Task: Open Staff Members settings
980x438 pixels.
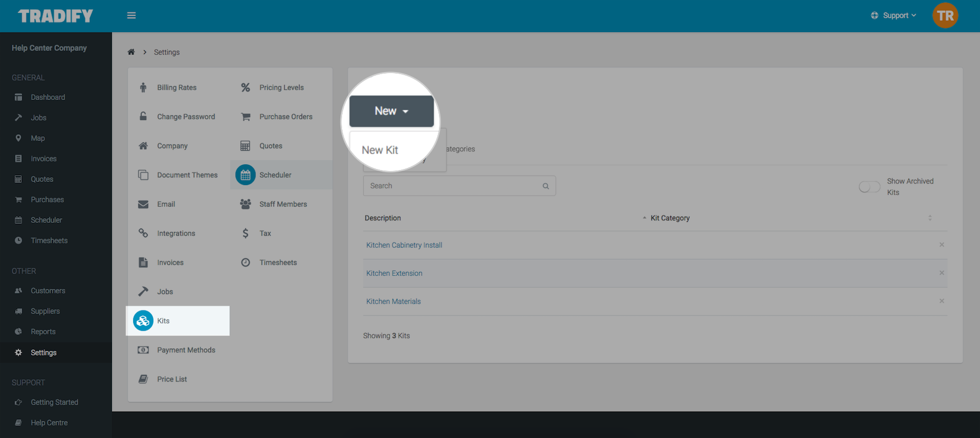Action: click(x=282, y=204)
